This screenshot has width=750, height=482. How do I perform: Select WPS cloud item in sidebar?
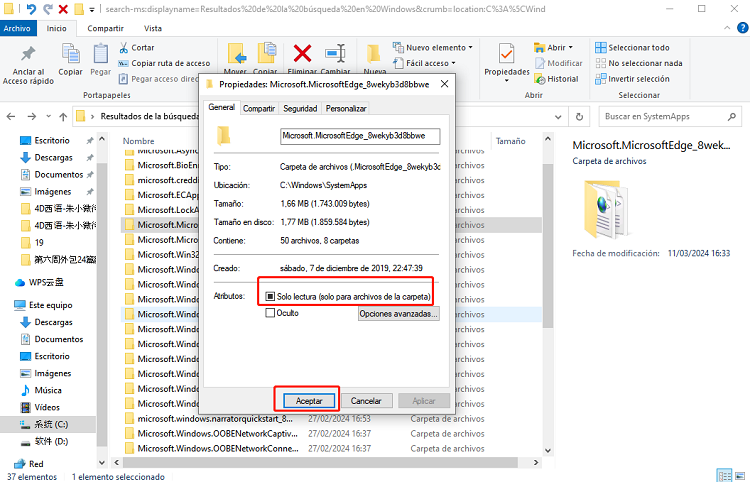[39, 282]
